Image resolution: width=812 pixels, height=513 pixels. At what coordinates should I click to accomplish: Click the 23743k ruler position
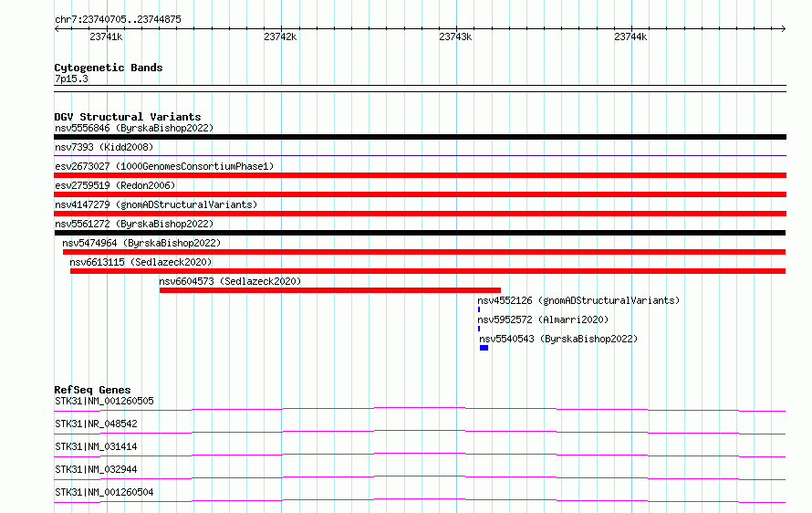[x=455, y=37]
